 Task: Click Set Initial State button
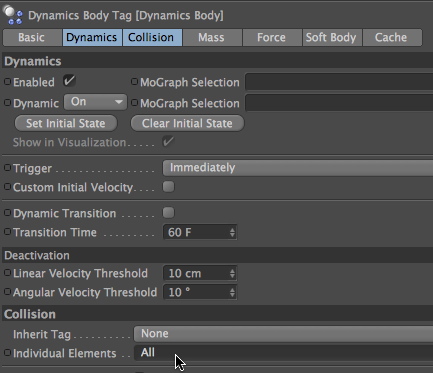pyautogui.click(x=66, y=123)
